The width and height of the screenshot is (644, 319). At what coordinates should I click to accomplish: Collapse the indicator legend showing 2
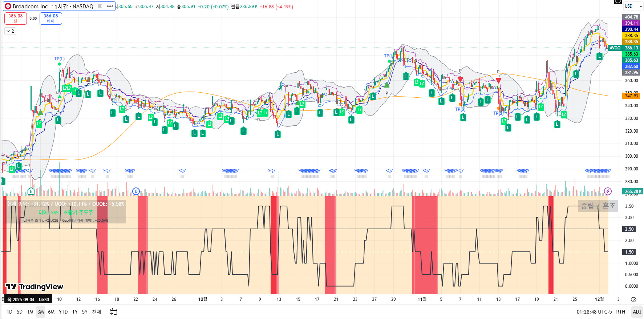tap(10, 31)
